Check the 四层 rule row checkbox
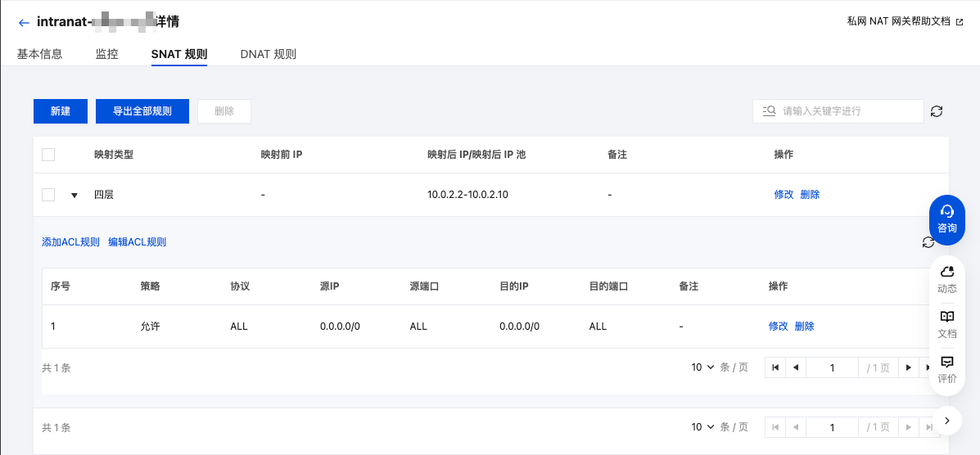 (x=48, y=195)
